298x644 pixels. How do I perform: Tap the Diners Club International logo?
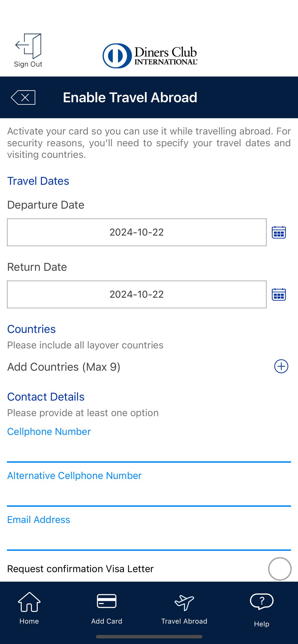click(150, 56)
